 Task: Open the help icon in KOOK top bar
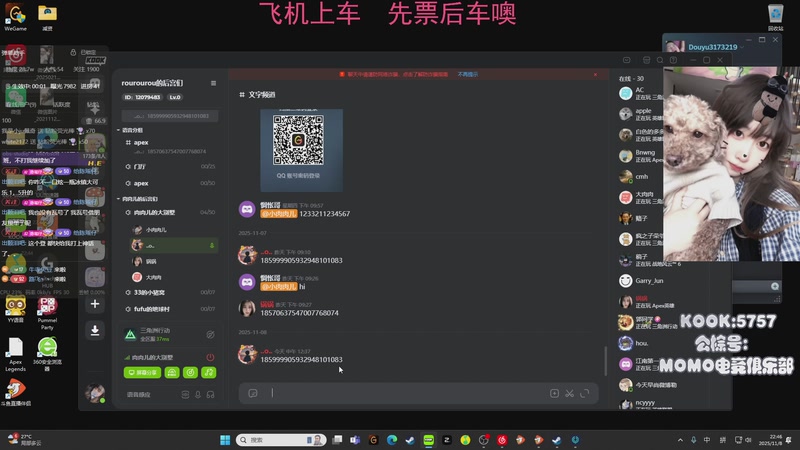point(673,60)
